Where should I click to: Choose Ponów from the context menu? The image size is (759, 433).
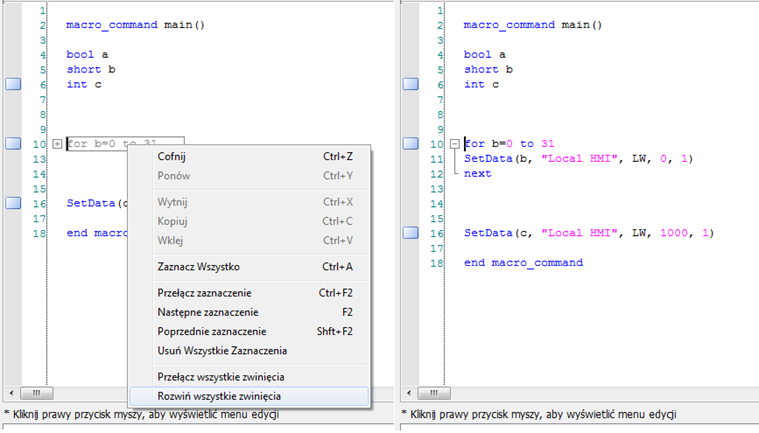[249, 176]
